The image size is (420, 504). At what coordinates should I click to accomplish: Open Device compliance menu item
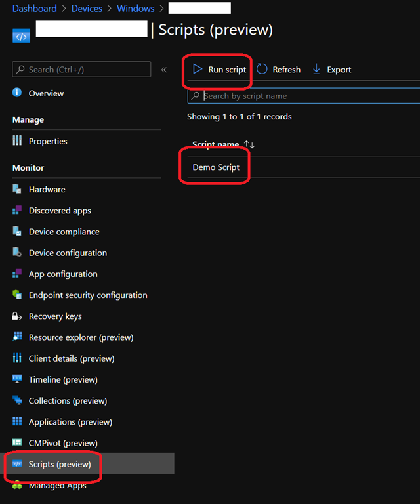tap(64, 232)
